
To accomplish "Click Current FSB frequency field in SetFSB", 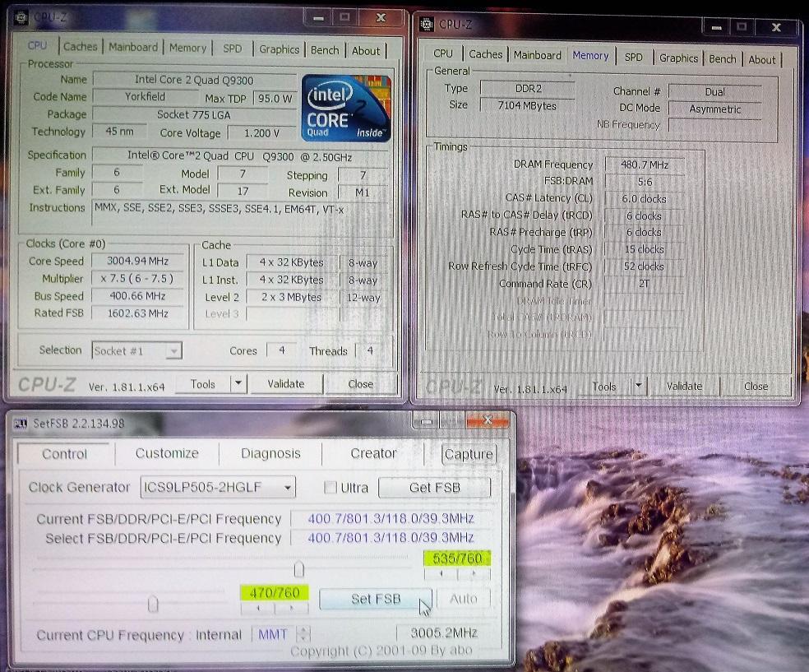I will pos(391,519).
